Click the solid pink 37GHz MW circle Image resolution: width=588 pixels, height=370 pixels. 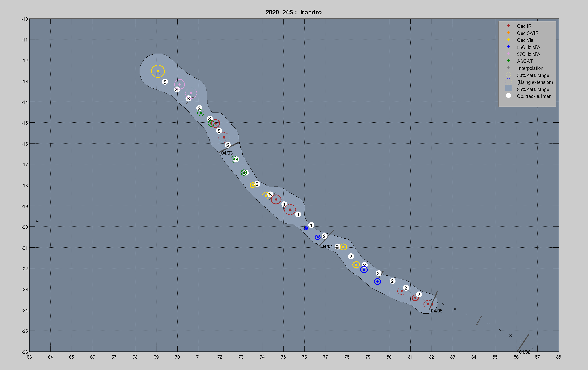coord(179,84)
